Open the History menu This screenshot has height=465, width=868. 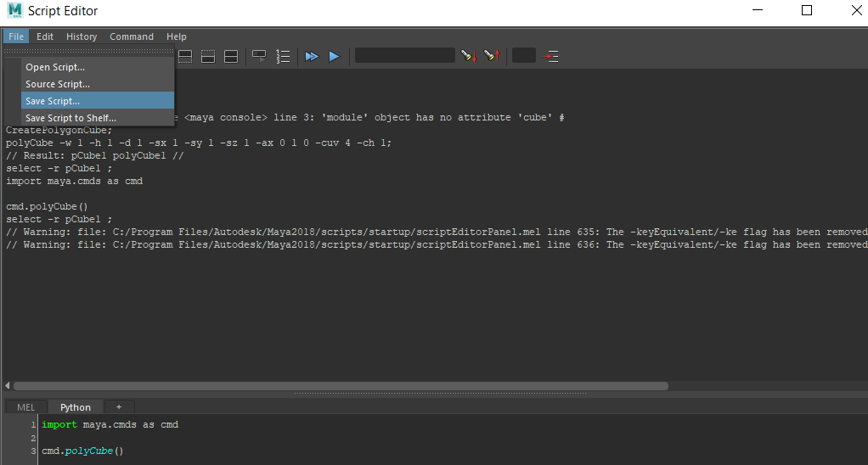pyautogui.click(x=82, y=36)
